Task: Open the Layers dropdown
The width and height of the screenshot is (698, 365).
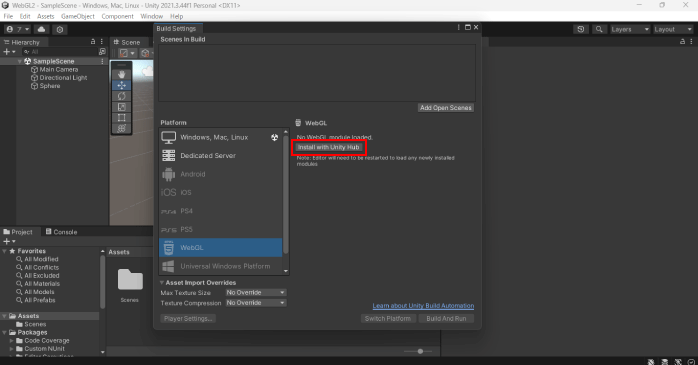Action: coord(629,29)
